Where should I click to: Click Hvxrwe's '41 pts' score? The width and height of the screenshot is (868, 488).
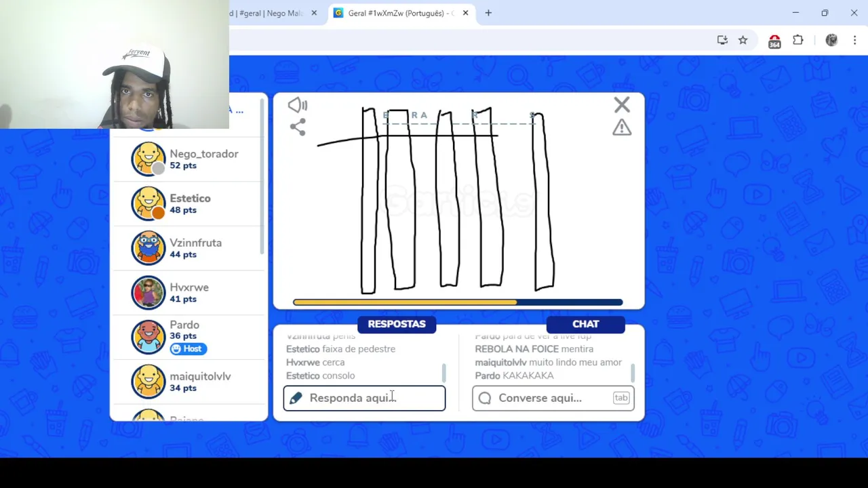tap(183, 299)
